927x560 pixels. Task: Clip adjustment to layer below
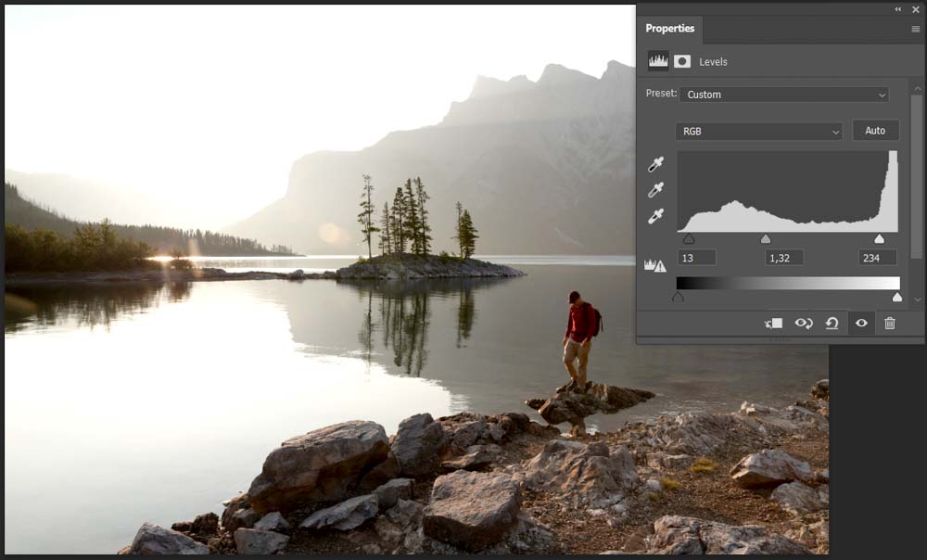[773, 323]
